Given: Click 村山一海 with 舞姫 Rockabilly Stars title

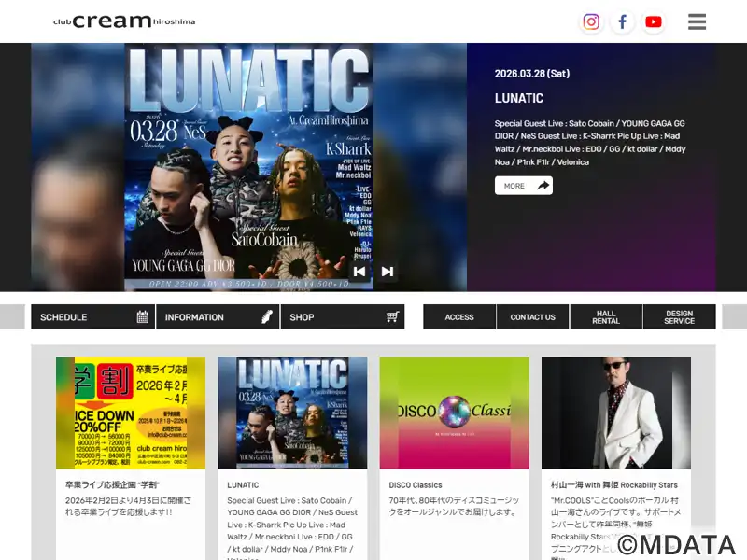Looking at the screenshot, I should click(614, 485).
